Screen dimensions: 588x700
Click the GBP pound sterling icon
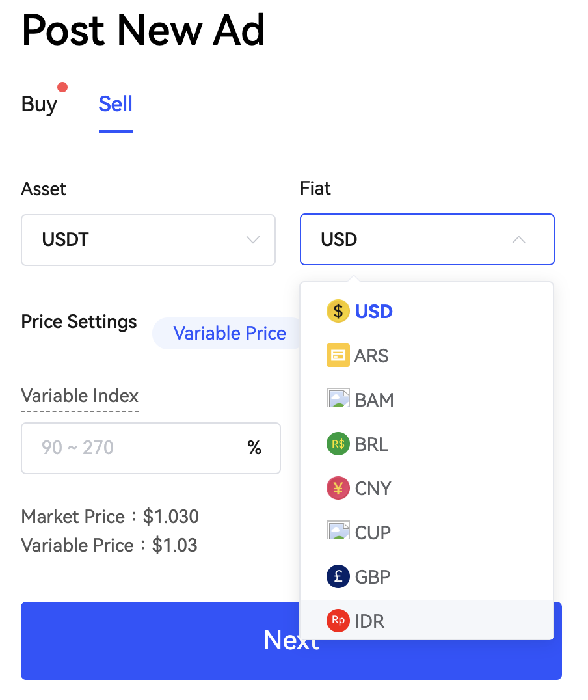[x=338, y=576]
